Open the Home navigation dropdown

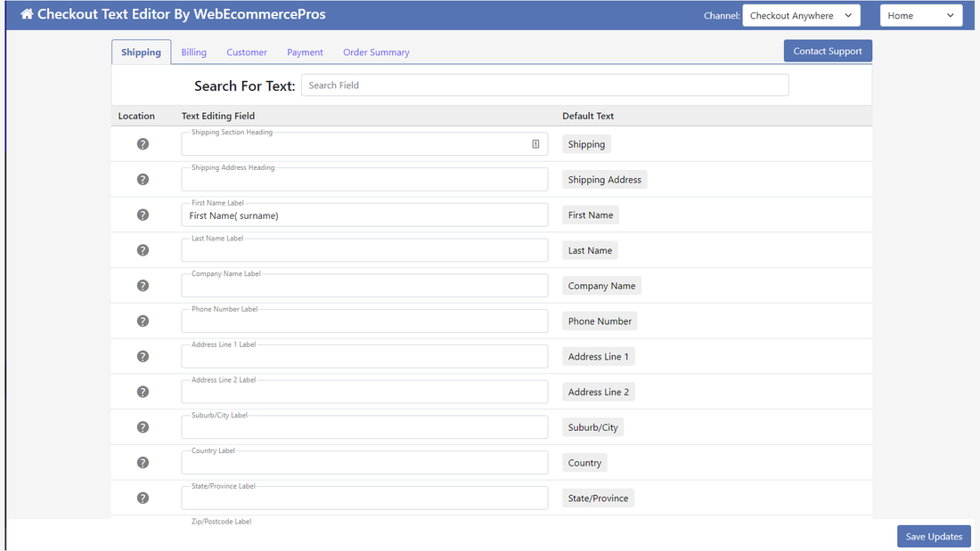click(920, 16)
